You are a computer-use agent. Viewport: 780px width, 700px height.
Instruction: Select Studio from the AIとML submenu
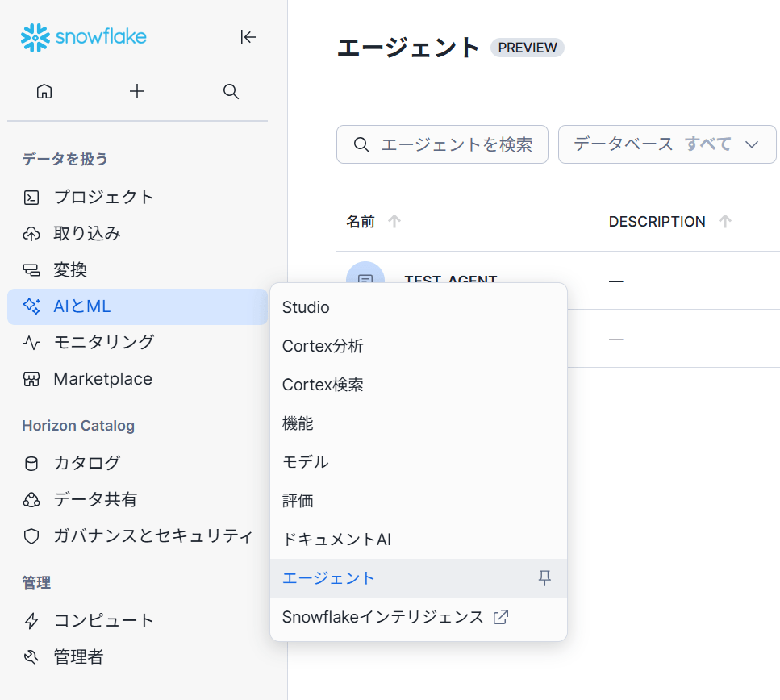(x=306, y=307)
